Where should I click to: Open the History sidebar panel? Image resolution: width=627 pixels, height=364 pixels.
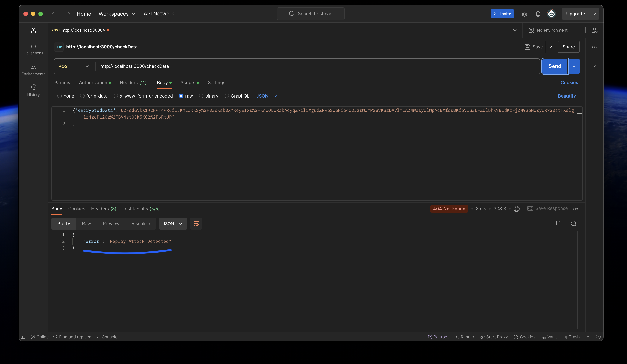point(33,90)
